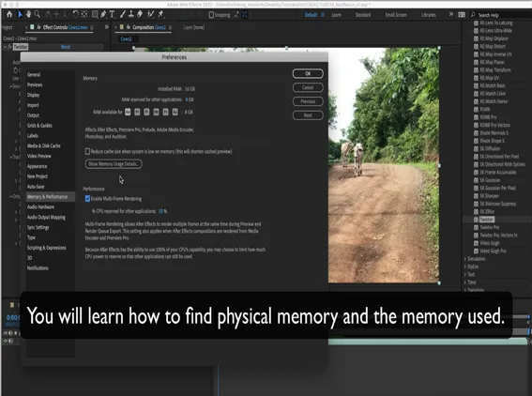This screenshot has height=396, width=532.
Task: Go to Next preferences page
Action: [308, 115]
